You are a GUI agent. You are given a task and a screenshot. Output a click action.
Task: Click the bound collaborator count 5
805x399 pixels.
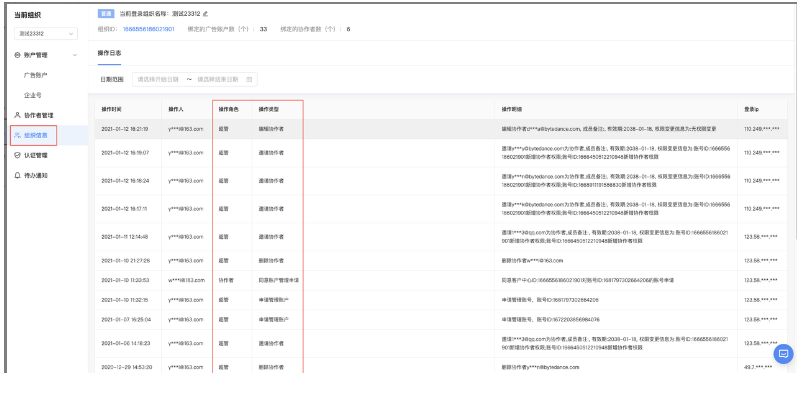(x=348, y=29)
